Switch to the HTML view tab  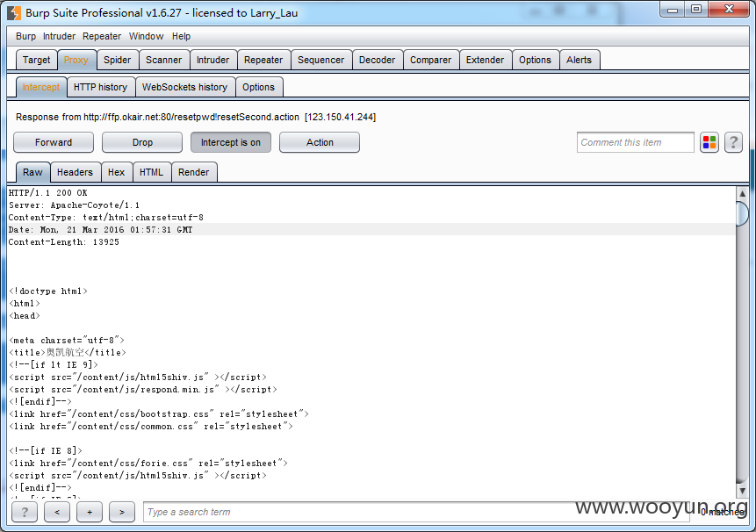(x=151, y=172)
